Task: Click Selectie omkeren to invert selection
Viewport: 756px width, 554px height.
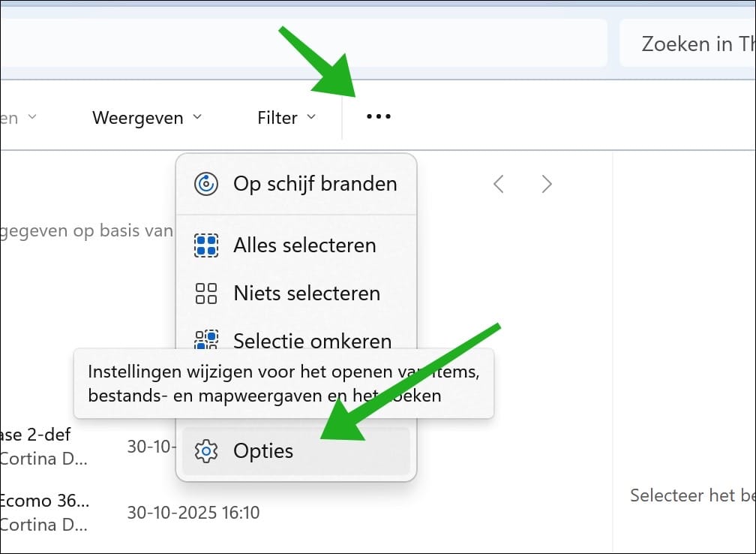Action: (x=313, y=341)
